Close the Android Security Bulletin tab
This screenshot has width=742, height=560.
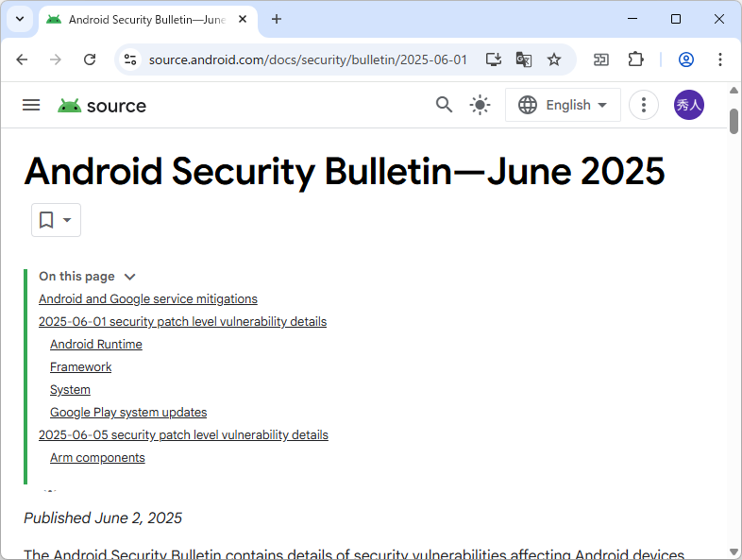243,20
